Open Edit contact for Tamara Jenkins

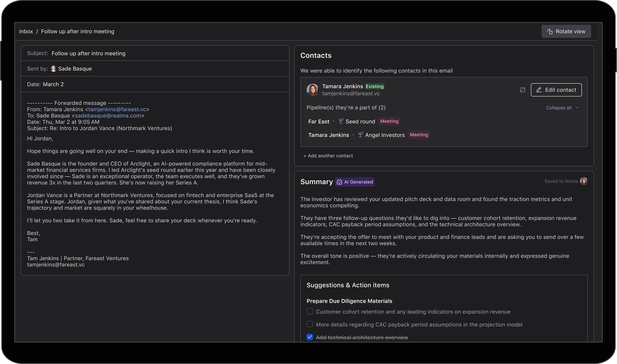[x=556, y=90]
